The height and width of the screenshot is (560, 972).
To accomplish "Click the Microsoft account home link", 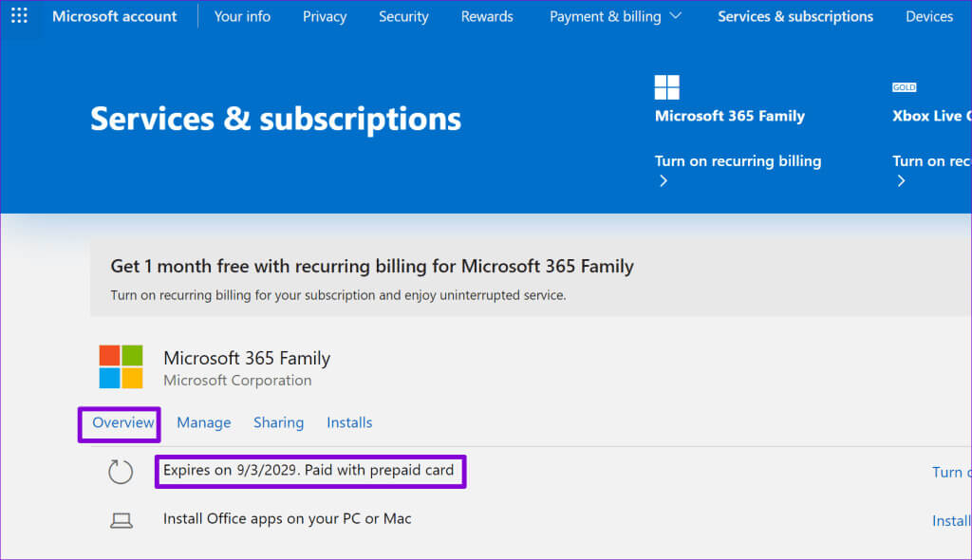I will coord(115,16).
